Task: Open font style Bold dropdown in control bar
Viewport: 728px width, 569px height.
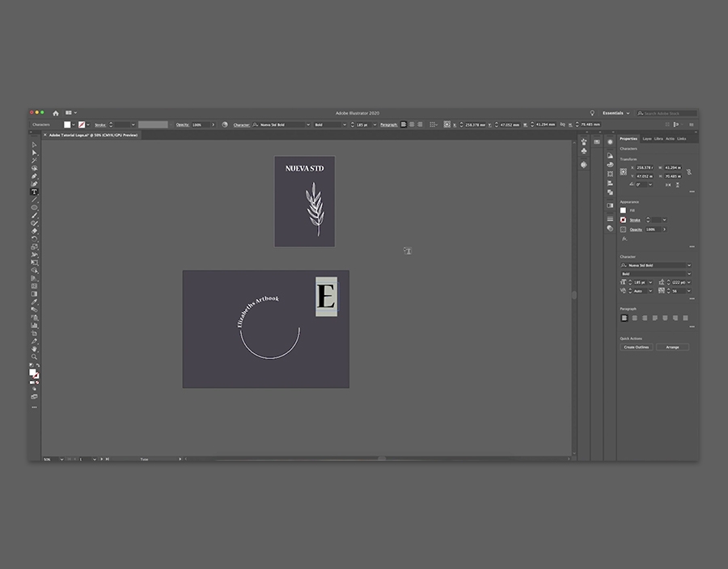Action: [x=345, y=124]
